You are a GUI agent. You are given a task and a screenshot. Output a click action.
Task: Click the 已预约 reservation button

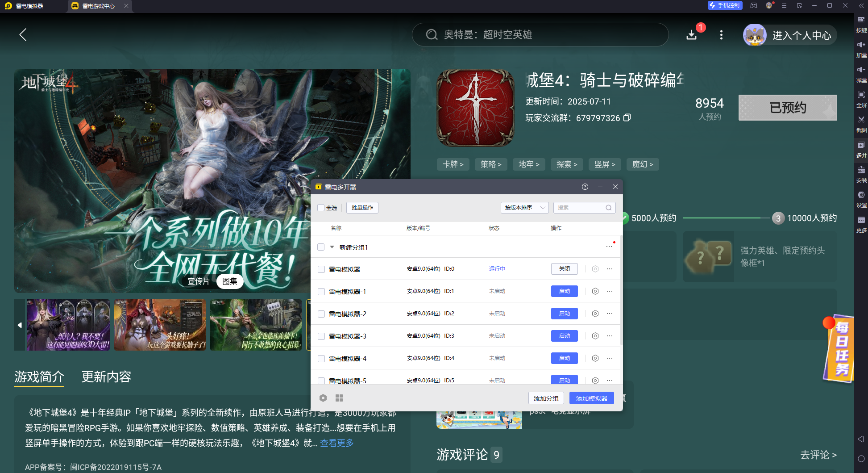pyautogui.click(x=788, y=108)
